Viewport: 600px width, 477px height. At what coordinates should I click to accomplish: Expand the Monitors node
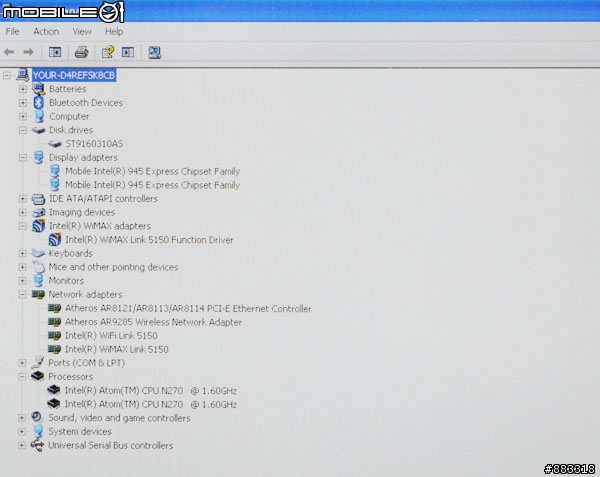[x=23, y=281]
